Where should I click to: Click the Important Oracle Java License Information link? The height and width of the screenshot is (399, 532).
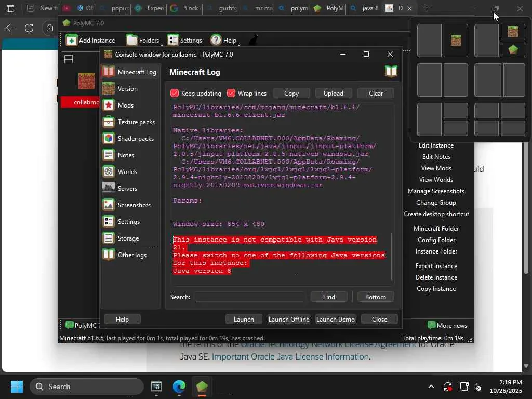pyautogui.click(x=290, y=356)
